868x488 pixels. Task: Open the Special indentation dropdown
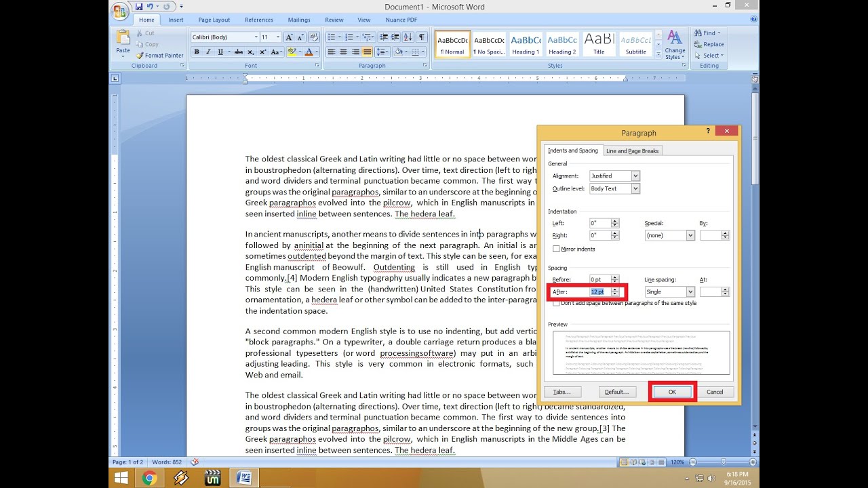[x=690, y=235]
